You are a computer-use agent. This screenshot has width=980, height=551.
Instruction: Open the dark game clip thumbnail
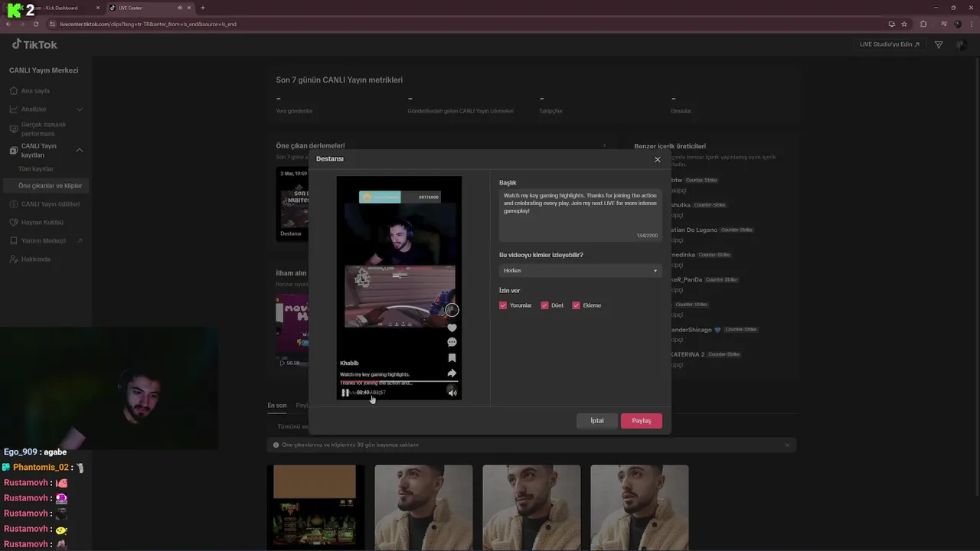(315, 507)
